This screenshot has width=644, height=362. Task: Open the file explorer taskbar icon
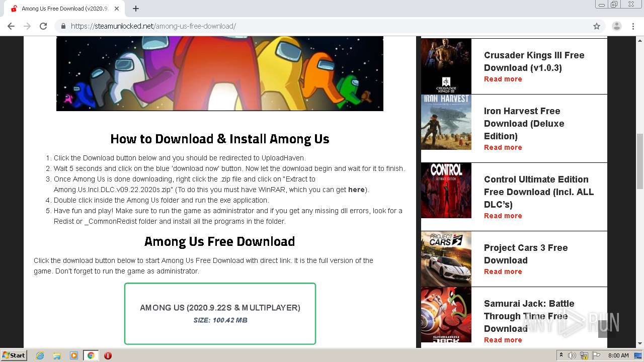tap(57, 355)
